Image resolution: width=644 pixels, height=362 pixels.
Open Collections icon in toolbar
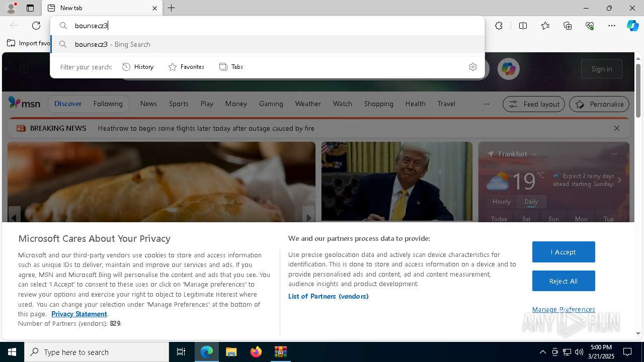pos(568,26)
